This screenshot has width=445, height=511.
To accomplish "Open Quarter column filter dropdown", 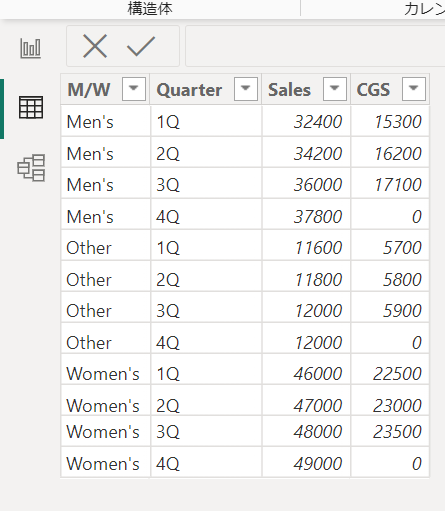I will [246, 89].
